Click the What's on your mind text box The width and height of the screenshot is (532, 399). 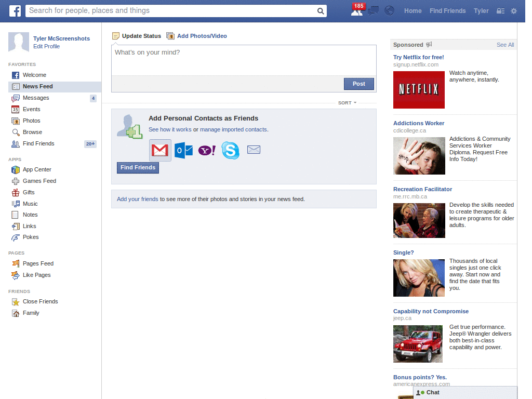click(x=244, y=60)
